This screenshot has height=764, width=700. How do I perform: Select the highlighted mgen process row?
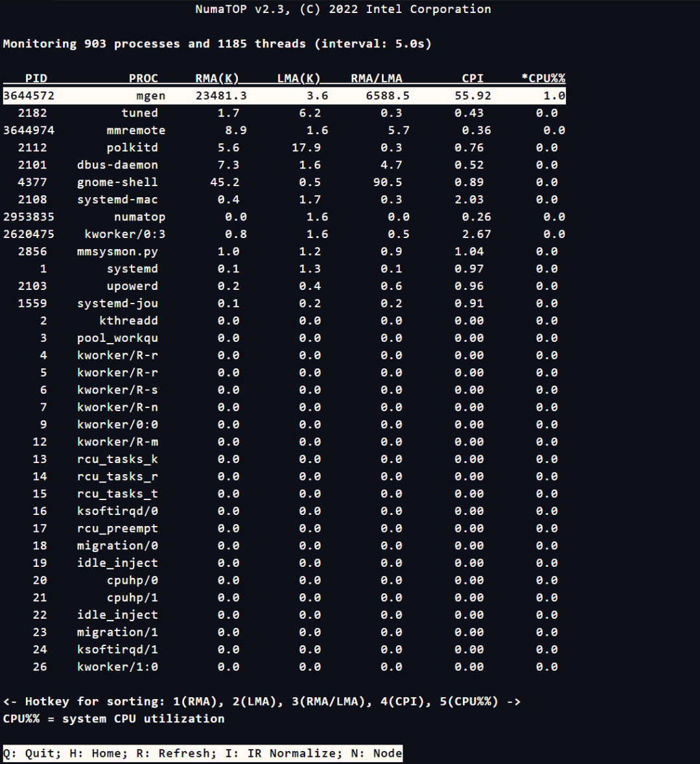(x=284, y=96)
